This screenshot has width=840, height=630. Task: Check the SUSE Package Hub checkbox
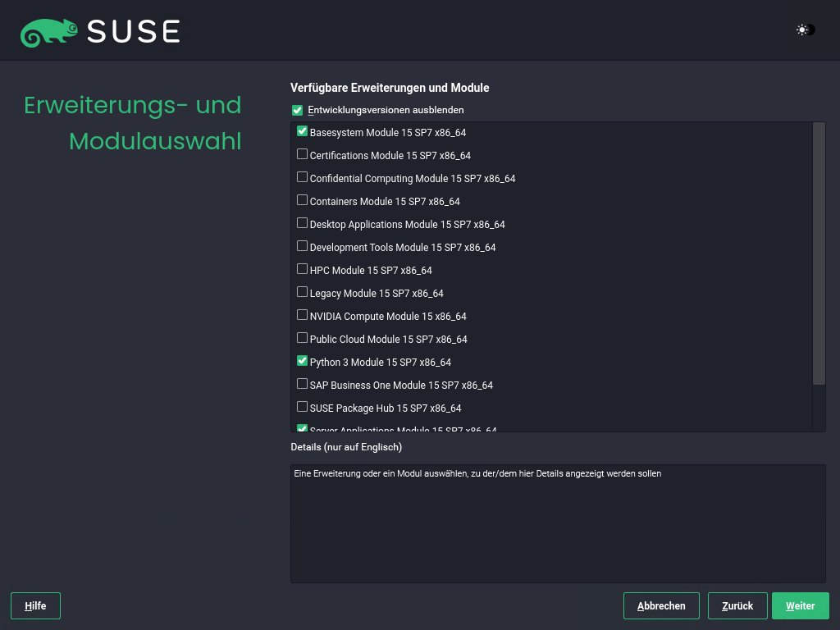click(x=302, y=408)
